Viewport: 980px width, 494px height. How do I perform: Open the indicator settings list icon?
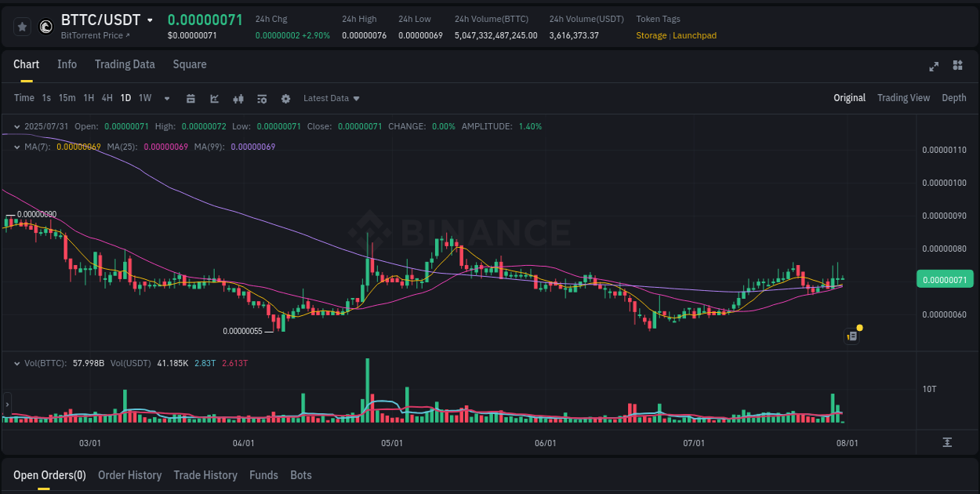(x=261, y=98)
